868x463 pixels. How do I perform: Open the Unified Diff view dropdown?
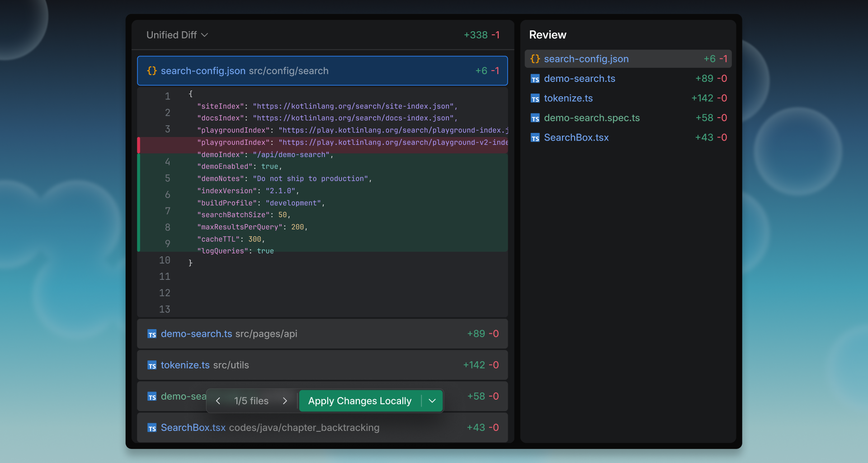pyautogui.click(x=177, y=35)
